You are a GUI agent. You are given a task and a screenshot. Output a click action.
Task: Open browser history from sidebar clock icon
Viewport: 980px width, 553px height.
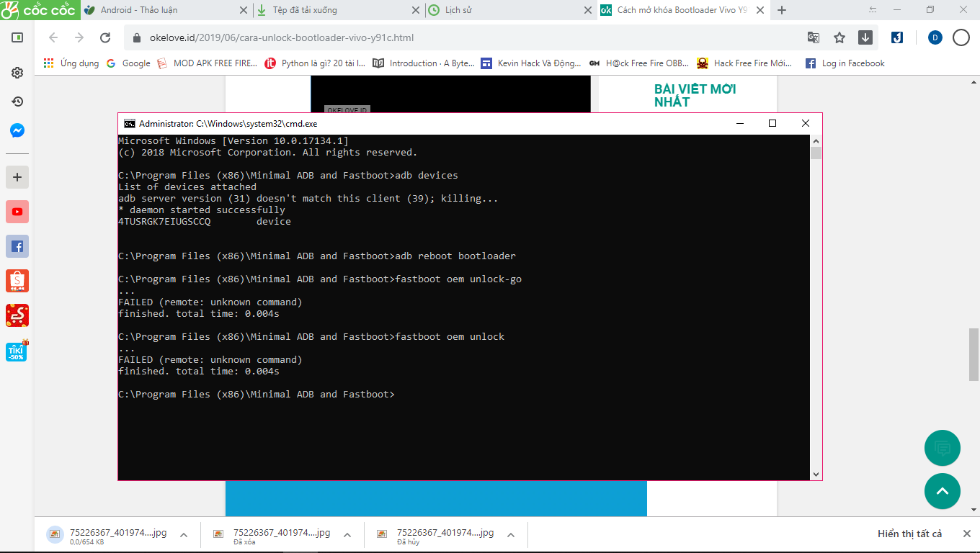[17, 102]
